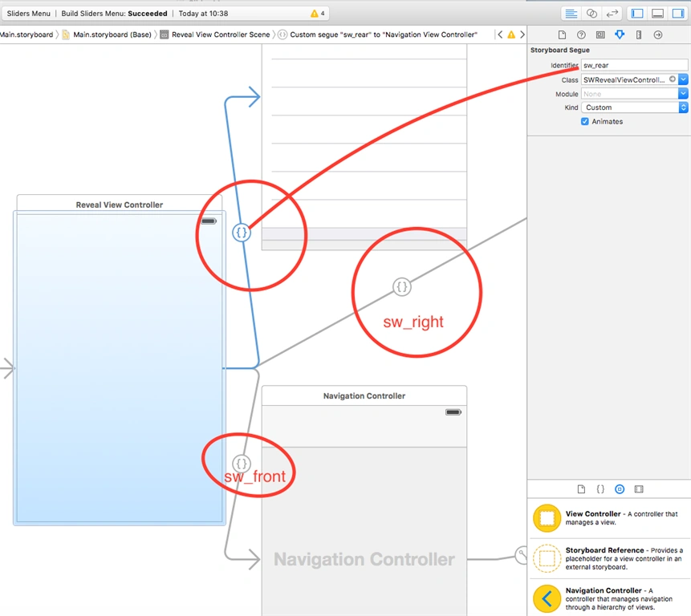
Task: Click the build status activity display
Action: 165,14
